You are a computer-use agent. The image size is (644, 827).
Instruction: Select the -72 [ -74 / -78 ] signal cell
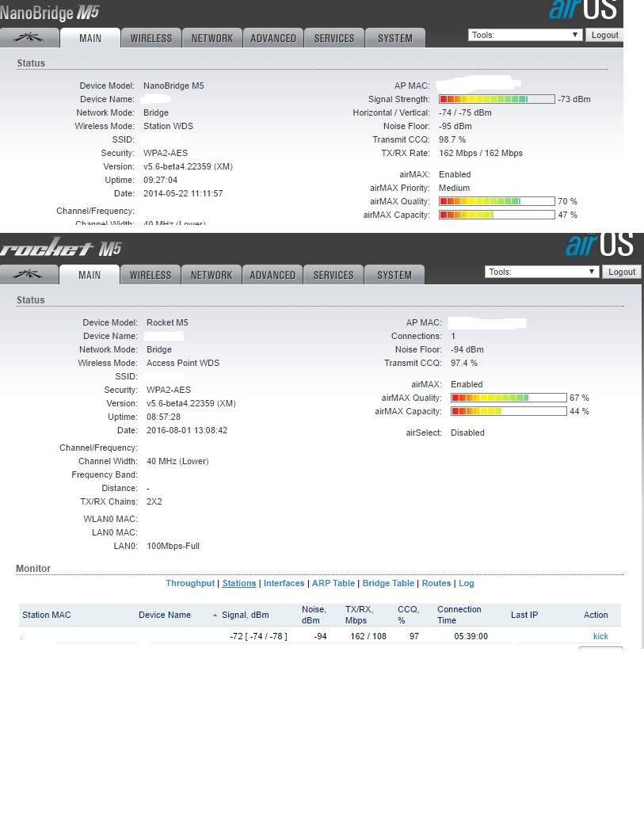point(258,636)
